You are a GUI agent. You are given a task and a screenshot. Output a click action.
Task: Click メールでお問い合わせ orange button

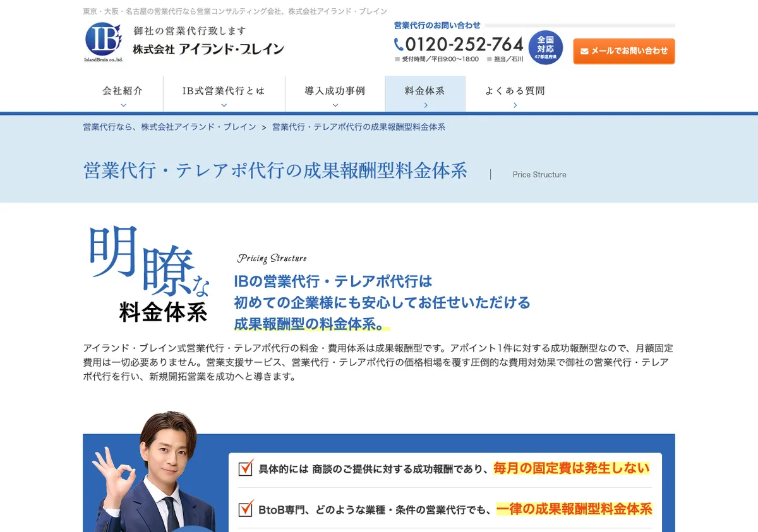tap(624, 51)
